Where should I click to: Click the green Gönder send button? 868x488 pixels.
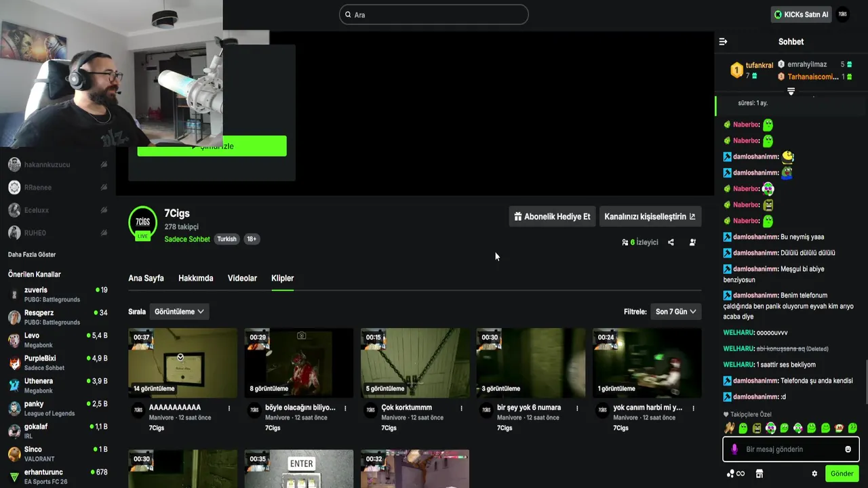(x=842, y=474)
